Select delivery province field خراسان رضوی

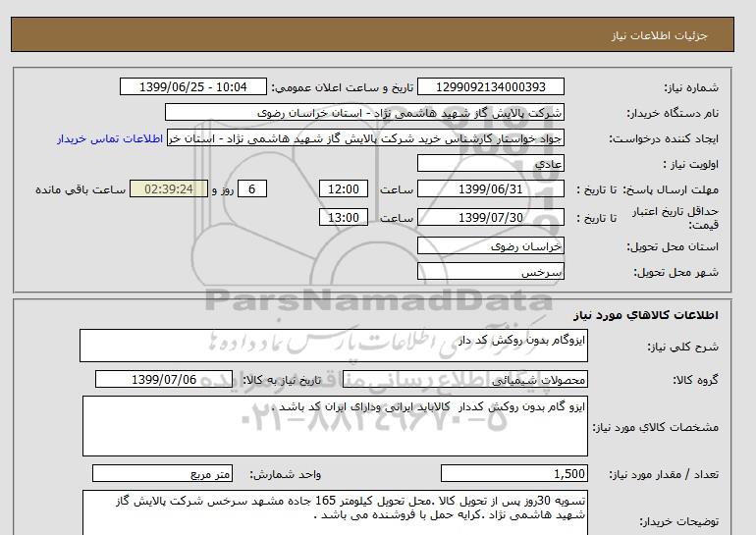tap(491, 245)
